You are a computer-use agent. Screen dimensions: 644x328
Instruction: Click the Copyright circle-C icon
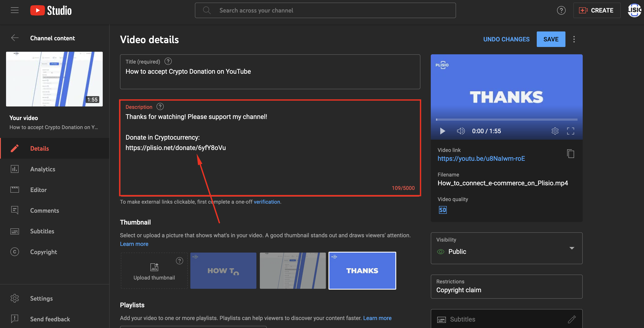point(15,252)
